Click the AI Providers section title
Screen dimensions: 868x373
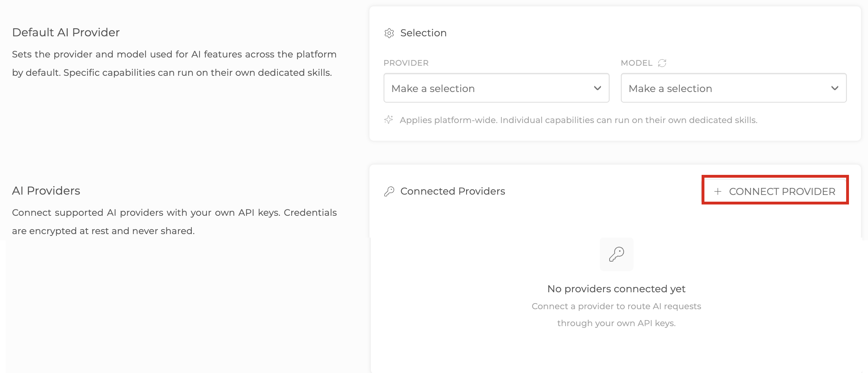tap(46, 191)
